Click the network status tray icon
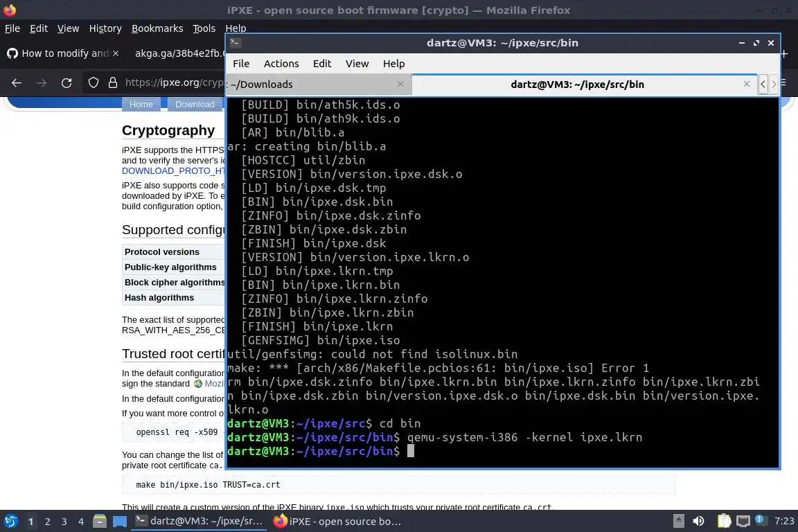798x532 pixels. (x=743, y=522)
